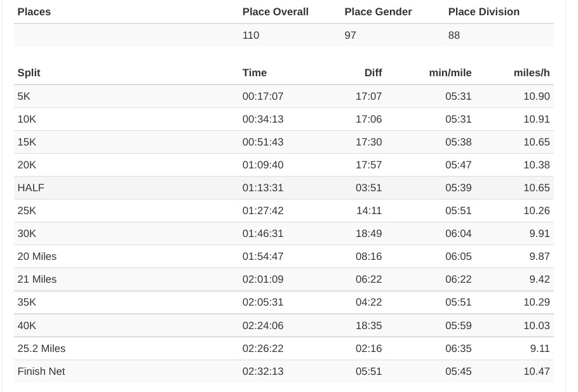Select the overall place value 110
This screenshot has height=392, width=578.
[251, 35]
